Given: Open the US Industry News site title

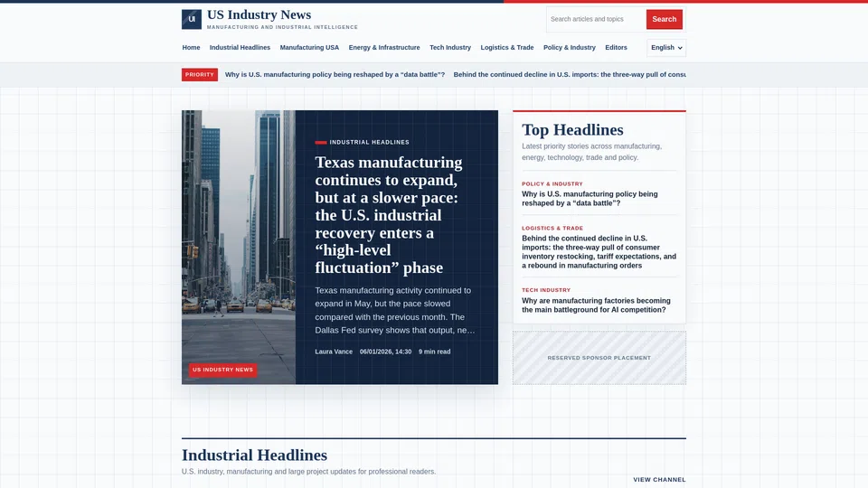Looking at the screenshot, I should point(259,14).
